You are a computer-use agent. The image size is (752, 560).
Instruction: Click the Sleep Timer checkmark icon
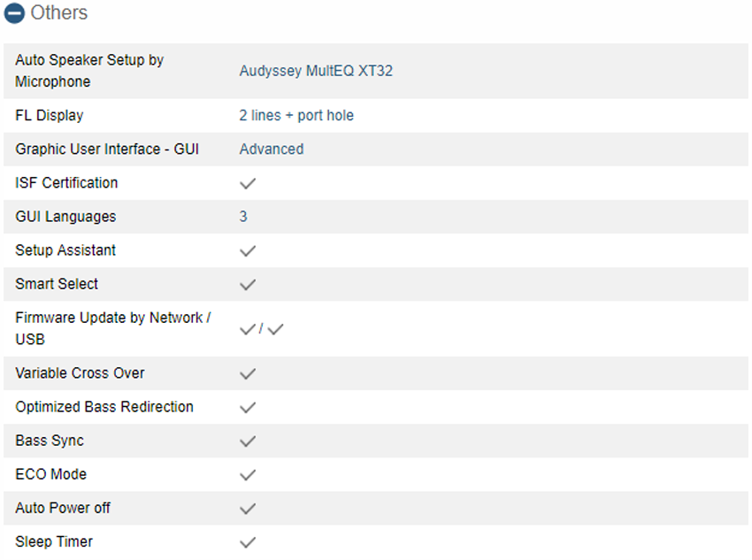[x=248, y=542]
